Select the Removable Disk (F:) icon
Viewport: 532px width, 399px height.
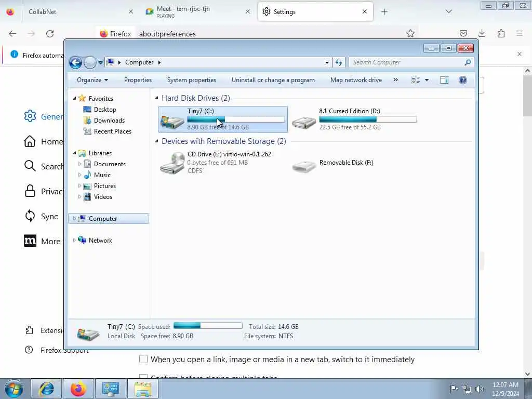coord(304,167)
